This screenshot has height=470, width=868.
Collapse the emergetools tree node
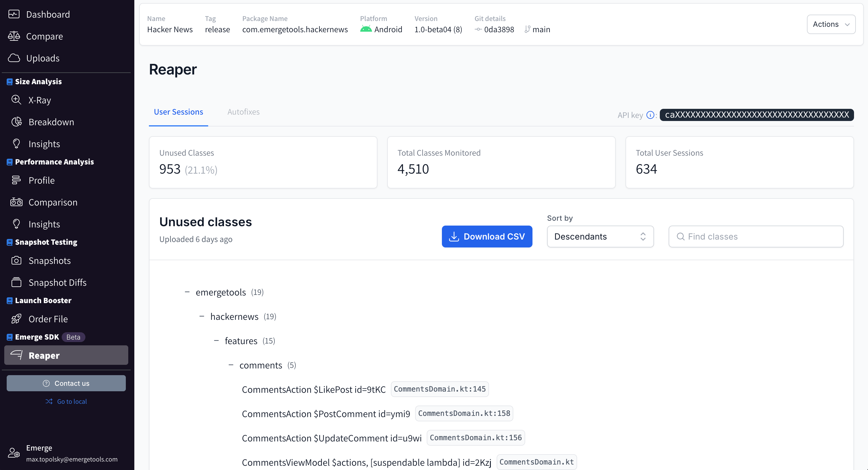[x=187, y=292]
